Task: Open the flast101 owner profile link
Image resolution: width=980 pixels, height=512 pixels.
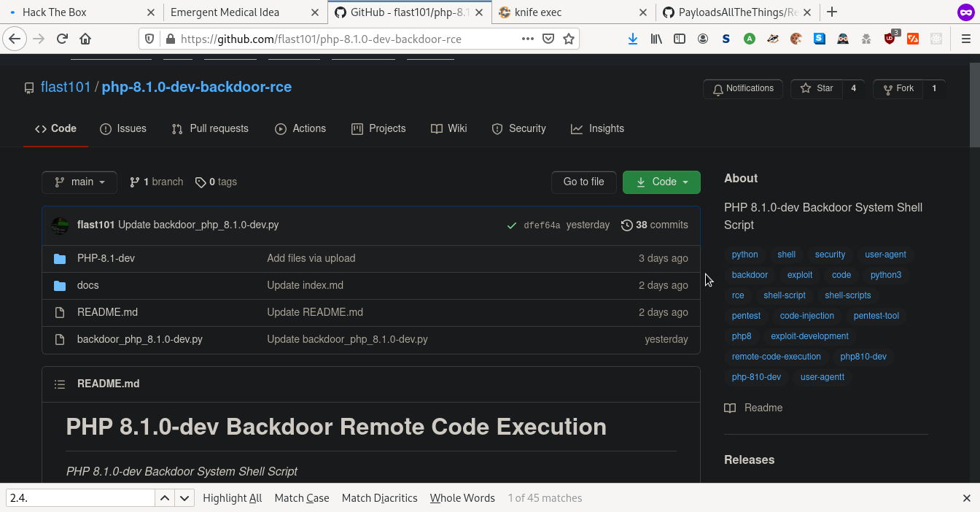Action: pos(66,87)
